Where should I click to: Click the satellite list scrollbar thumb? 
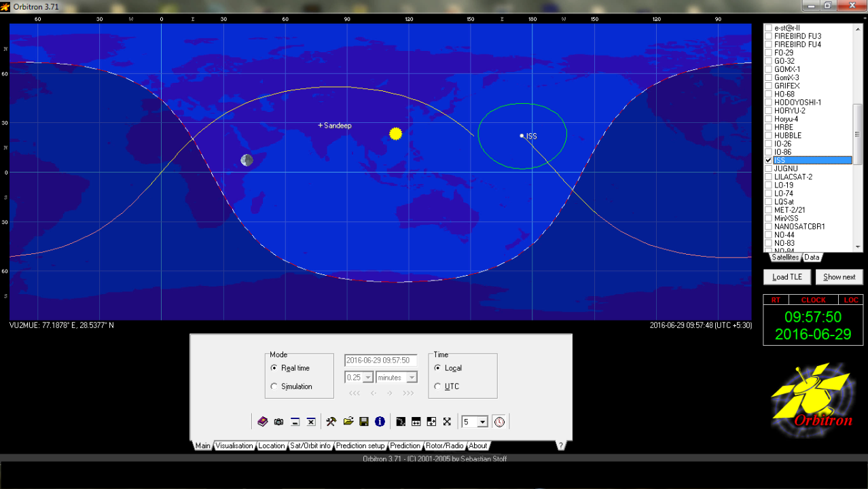point(858,134)
